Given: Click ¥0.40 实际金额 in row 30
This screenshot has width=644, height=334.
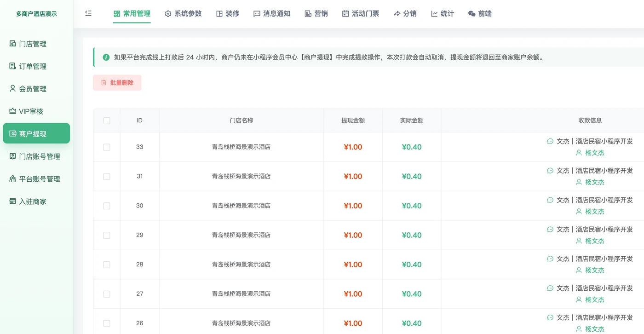Looking at the screenshot, I should point(412,206).
